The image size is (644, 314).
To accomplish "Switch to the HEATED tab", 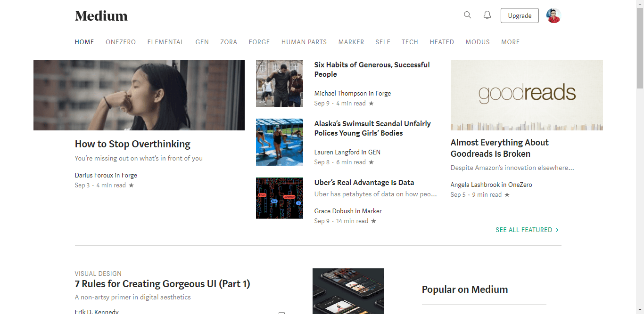I will point(442,42).
